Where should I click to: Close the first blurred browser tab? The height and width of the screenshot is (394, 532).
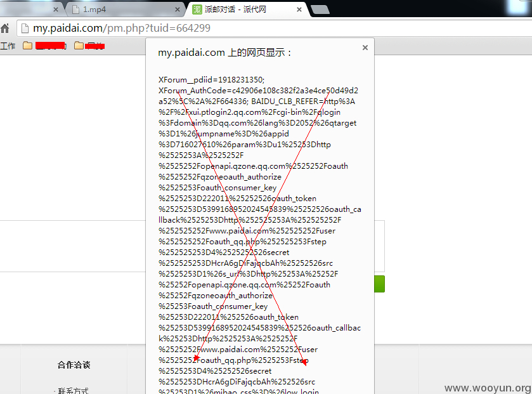[56, 10]
